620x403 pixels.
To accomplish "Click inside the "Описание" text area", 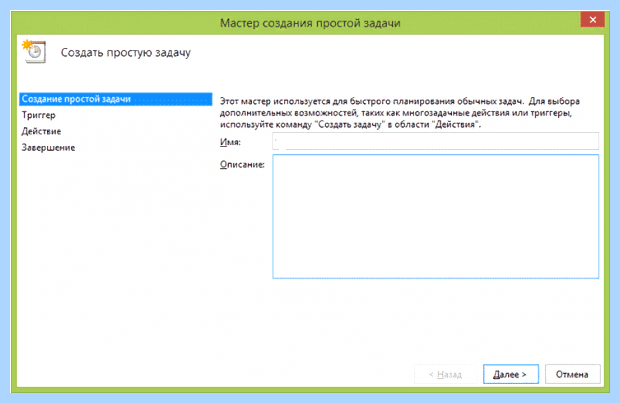I will (x=435, y=216).
